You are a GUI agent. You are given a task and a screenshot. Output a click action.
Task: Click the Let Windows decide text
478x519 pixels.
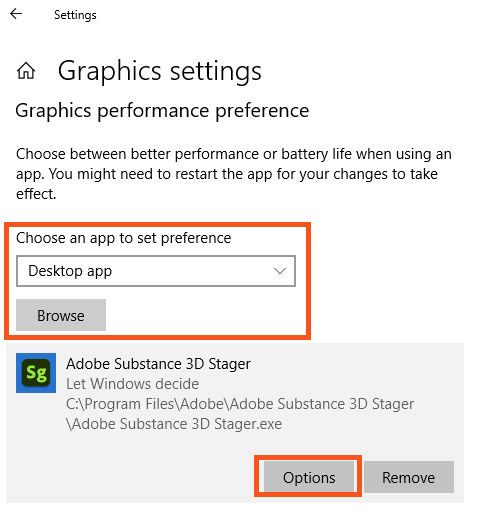click(x=132, y=384)
